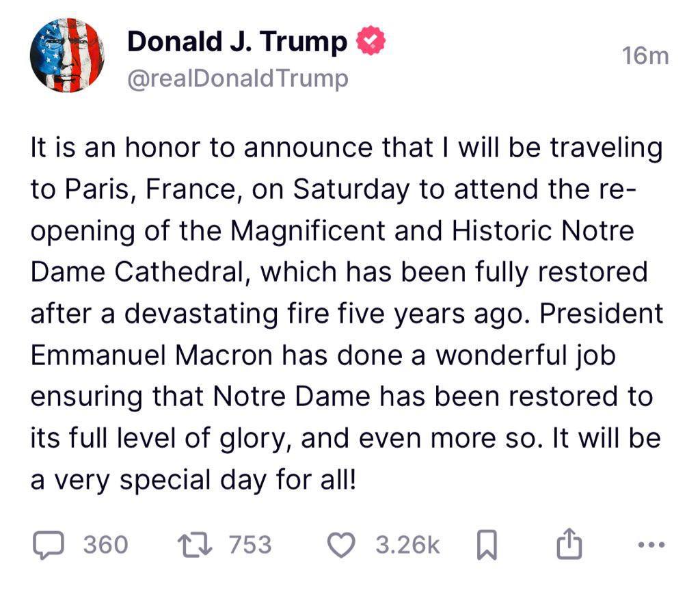700x592 pixels.
Task: Click the final line "a very special day for all!"
Action: point(193,480)
